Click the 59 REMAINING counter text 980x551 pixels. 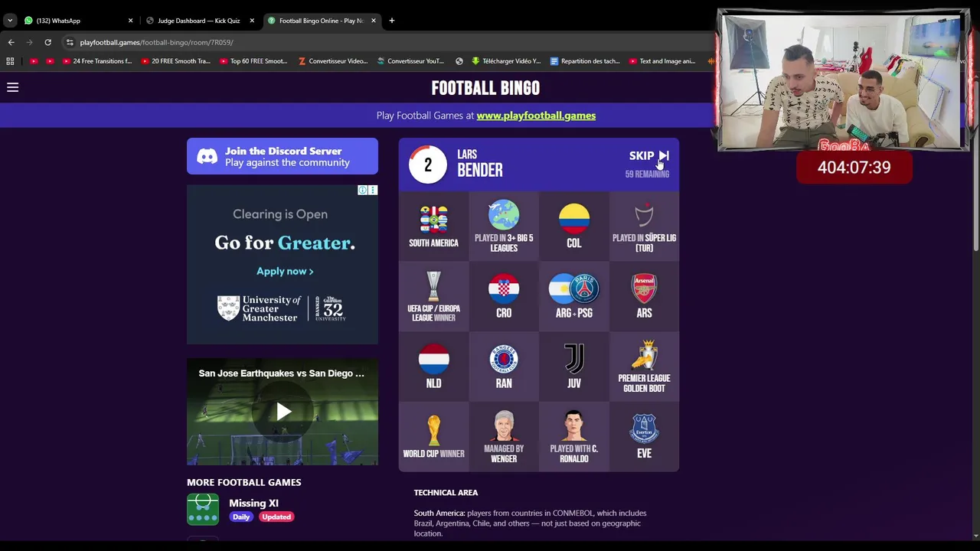[647, 174]
